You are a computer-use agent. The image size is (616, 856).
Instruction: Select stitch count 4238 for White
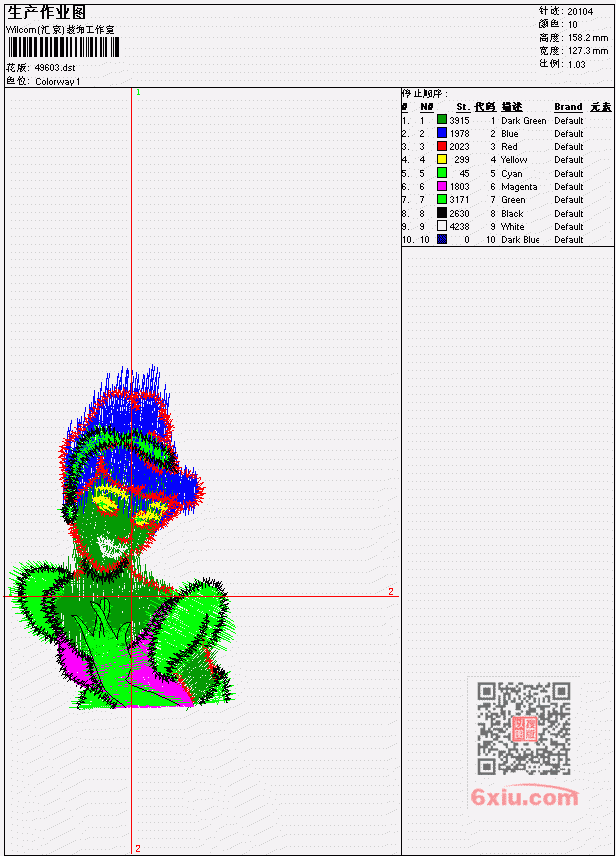[x=459, y=227]
